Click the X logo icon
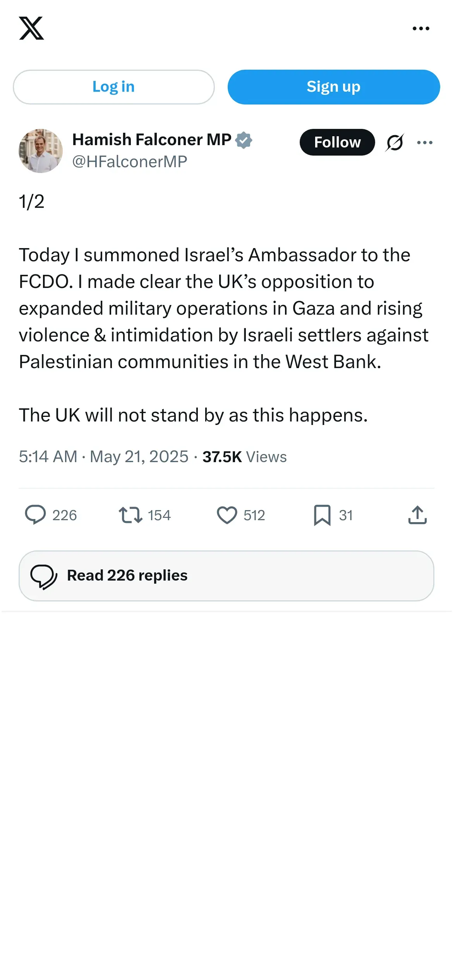 31,28
